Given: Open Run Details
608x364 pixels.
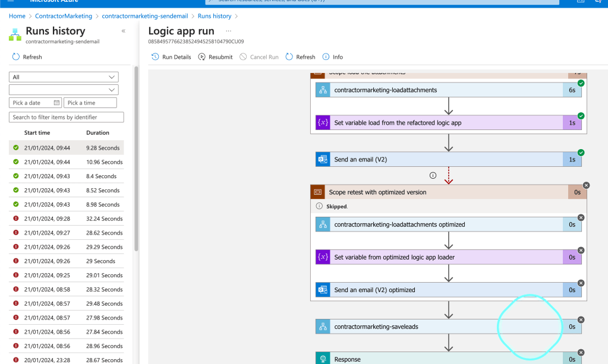Looking at the screenshot, I should tap(171, 57).
